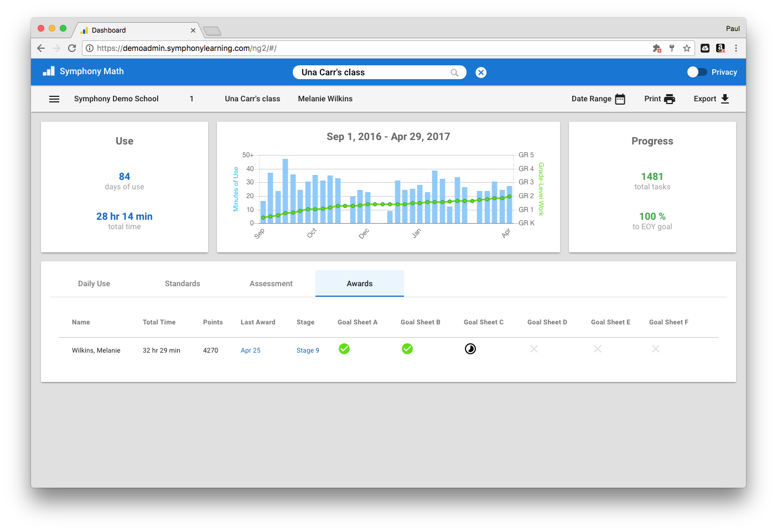Select the Awards tab
The height and width of the screenshot is (532, 777).
(x=360, y=283)
